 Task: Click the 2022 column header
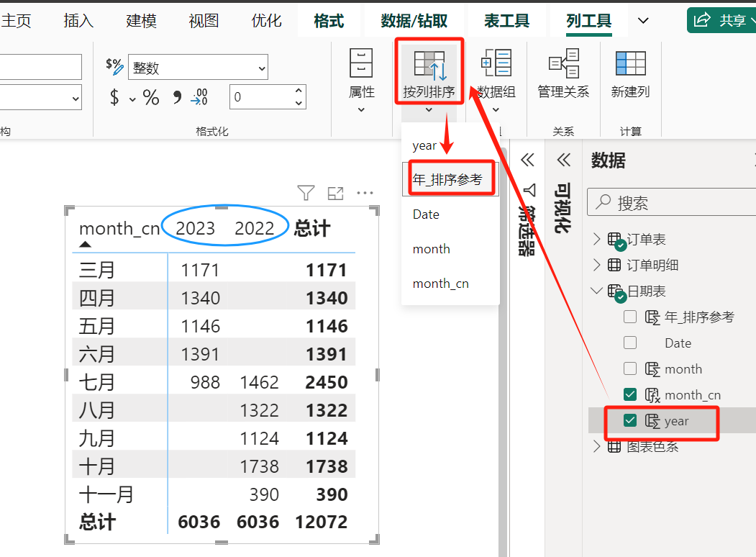point(255,228)
